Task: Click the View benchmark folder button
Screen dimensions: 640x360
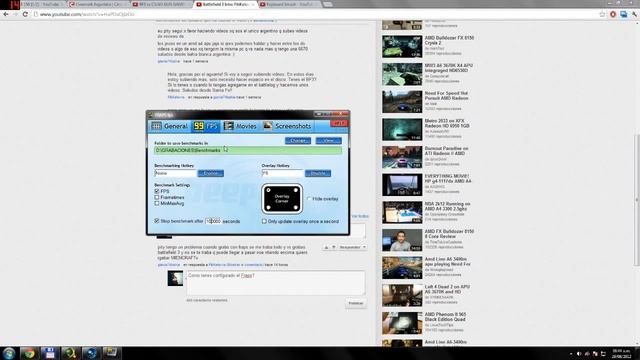Action: click(329, 141)
